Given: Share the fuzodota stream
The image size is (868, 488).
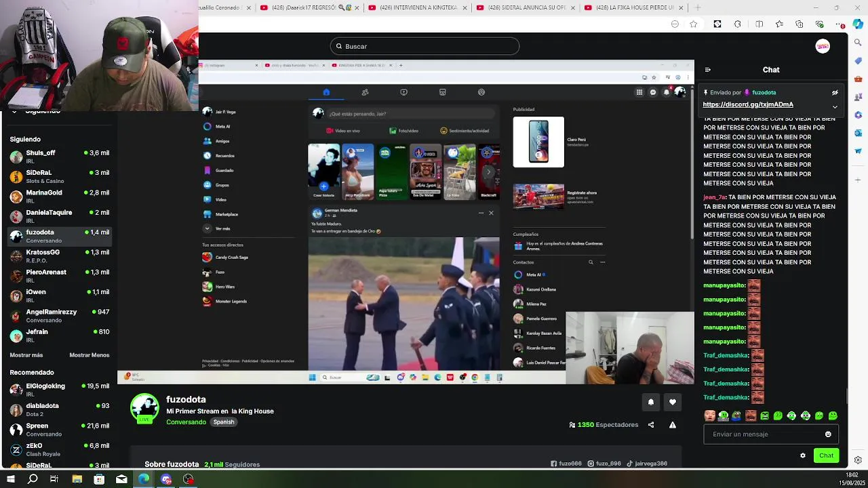Looking at the screenshot, I should click(x=651, y=425).
